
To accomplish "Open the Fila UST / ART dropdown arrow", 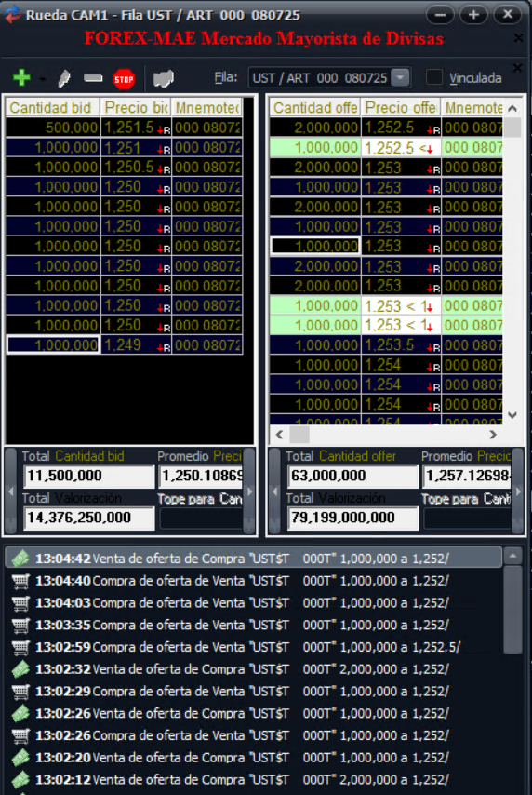I will coord(400,77).
